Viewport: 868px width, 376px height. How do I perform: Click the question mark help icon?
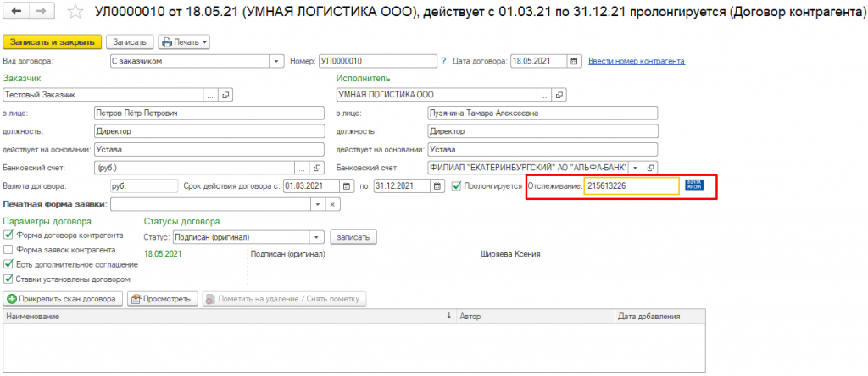point(442,61)
